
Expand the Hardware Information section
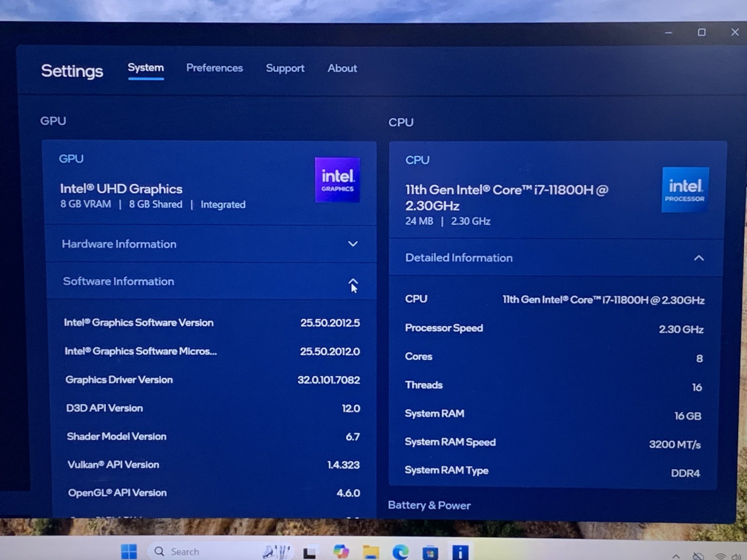(211, 244)
